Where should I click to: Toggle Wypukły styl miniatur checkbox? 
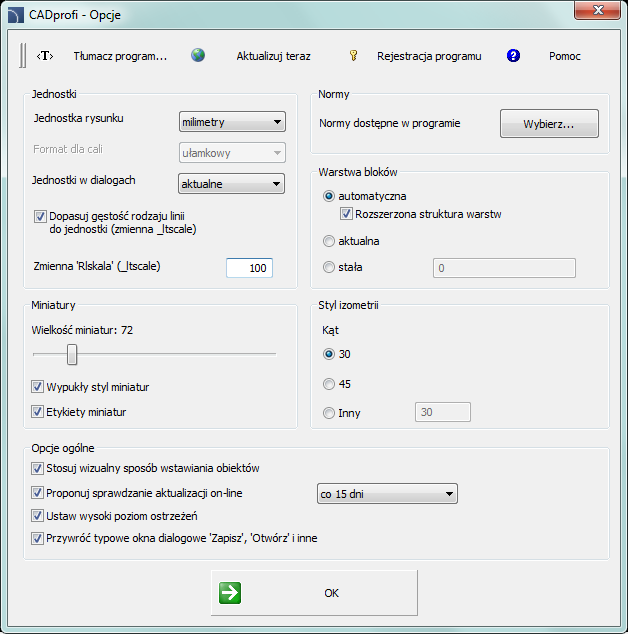click(x=37, y=387)
